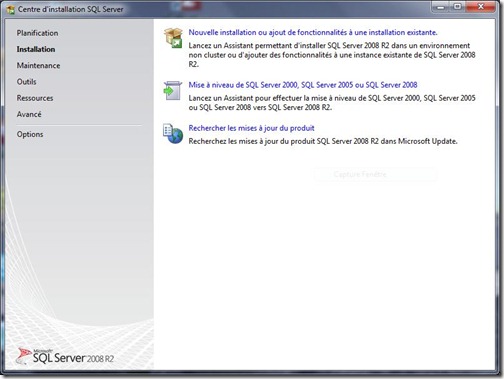Viewport: 504px width, 379px height.
Task: Launch Nouvelle installation ou ajout de fonctionnalités link
Action: click(x=313, y=32)
